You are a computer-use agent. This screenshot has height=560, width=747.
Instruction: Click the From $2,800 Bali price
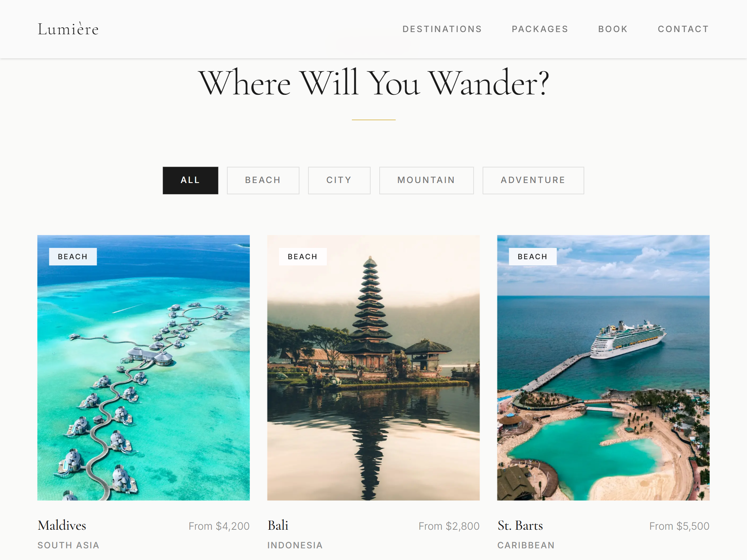(449, 526)
